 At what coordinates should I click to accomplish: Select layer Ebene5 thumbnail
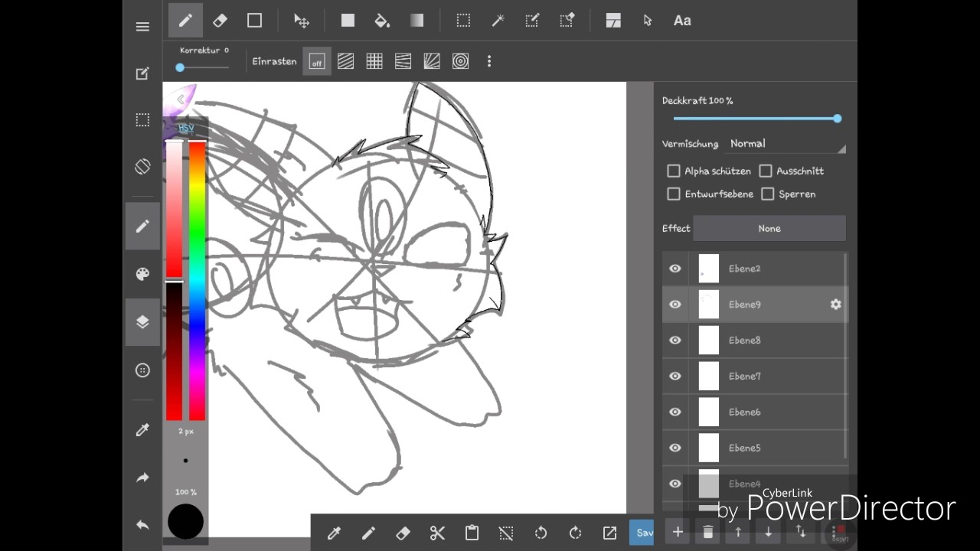coord(709,448)
